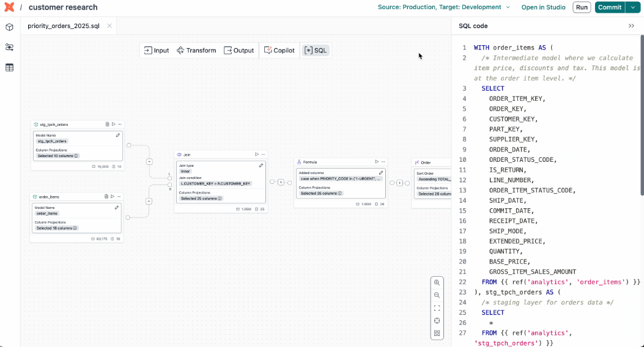Viewport: 644px width, 350px height.
Task: Close the priority_orders_2025.sql tab
Action: tap(109, 26)
